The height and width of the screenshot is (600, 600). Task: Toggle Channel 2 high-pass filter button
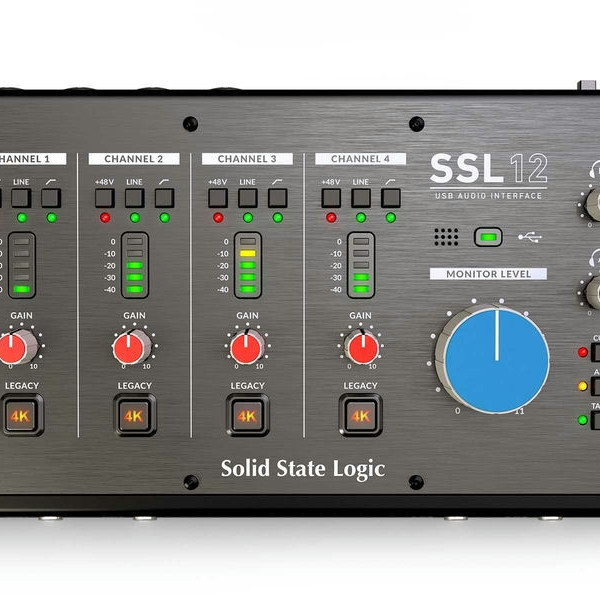tap(165, 198)
